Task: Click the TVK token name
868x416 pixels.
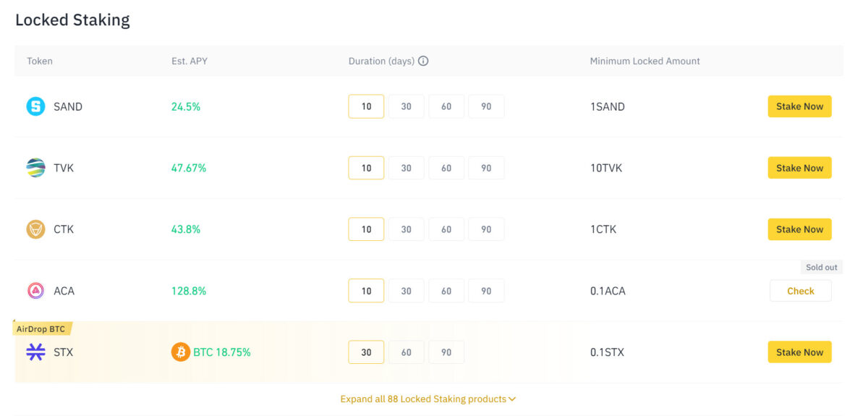Action: 64,168
